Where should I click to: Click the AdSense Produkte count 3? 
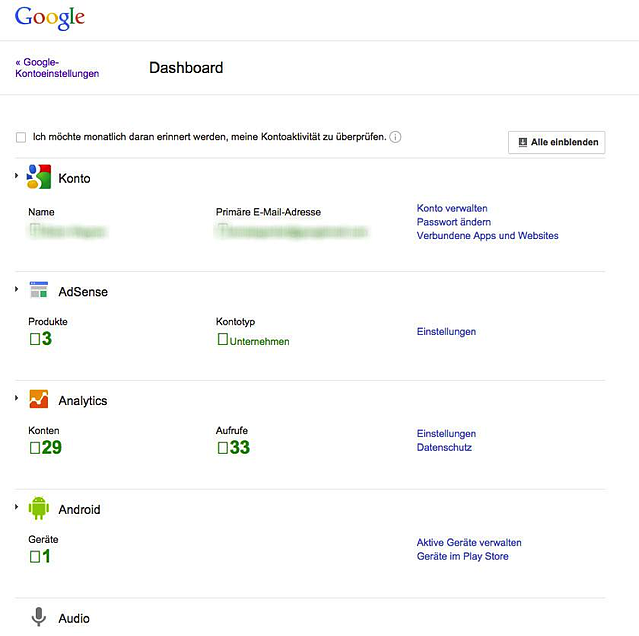tap(41, 339)
